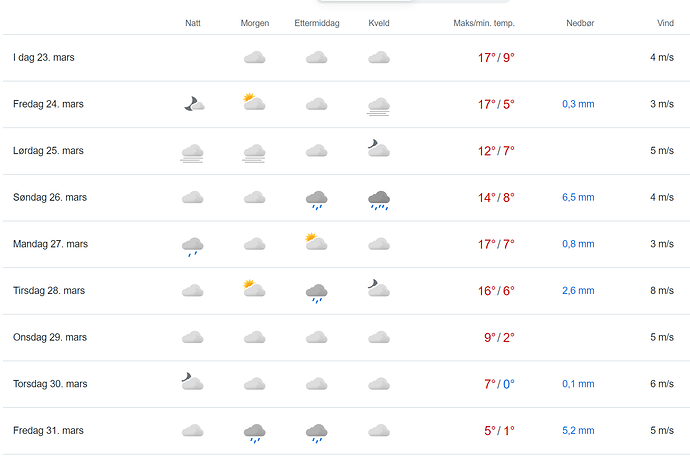Click the rain icon for Fredag 31. mars Morgen

pyautogui.click(x=254, y=432)
